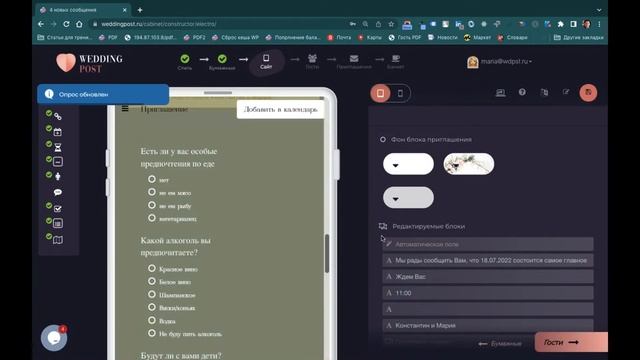This screenshot has height=360, width=640.
Task: Click the browser address bar
Action: point(220,24)
